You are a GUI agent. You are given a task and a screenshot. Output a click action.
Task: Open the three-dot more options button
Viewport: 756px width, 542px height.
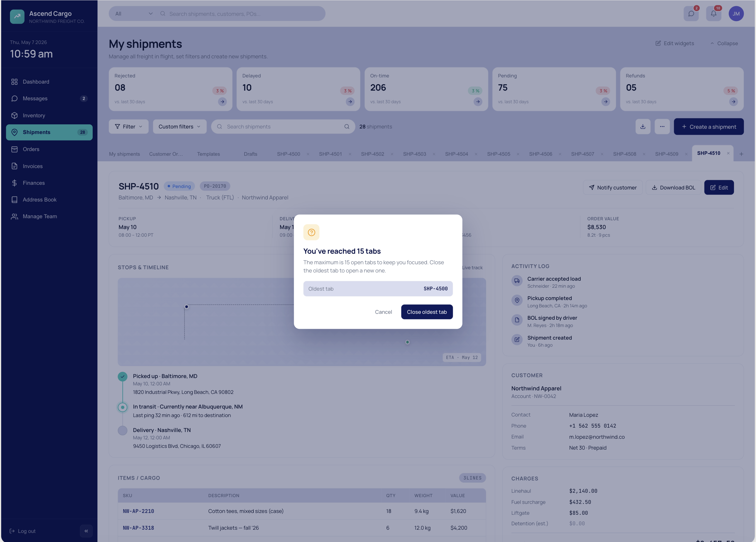(x=662, y=127)
